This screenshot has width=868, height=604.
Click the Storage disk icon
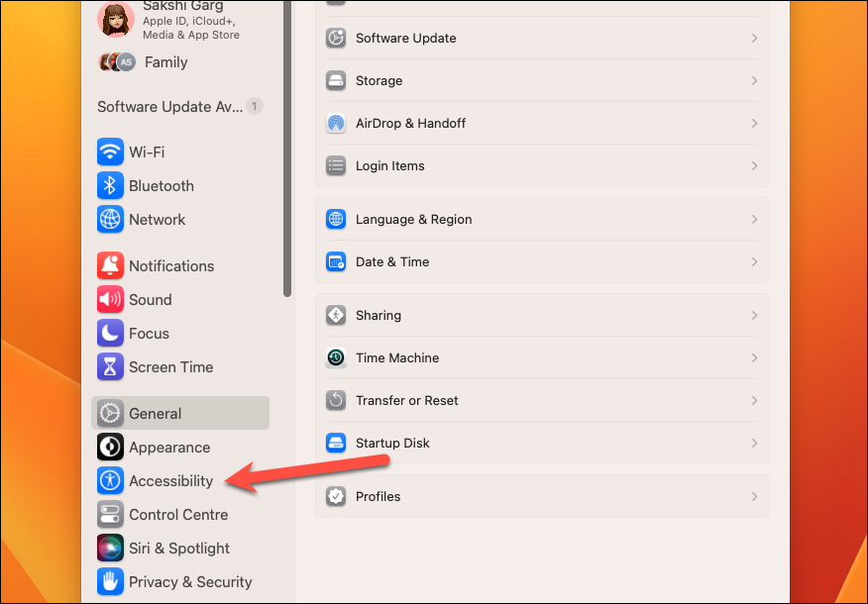[x=336, y=81]
